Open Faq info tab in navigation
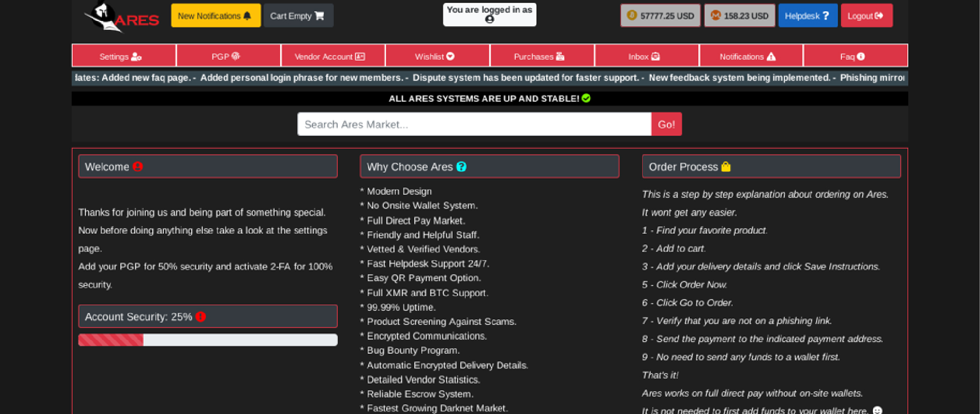This screenshot has height=414, width=980. [856, 56]
